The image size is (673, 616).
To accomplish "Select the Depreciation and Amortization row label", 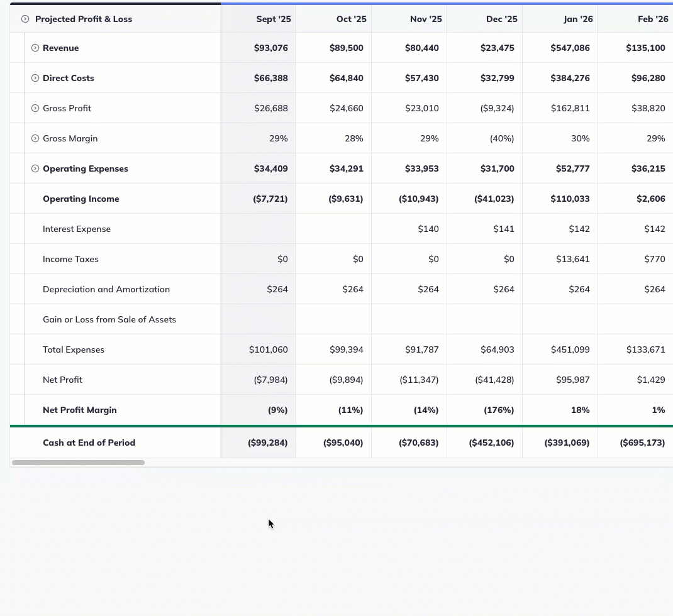I will point(106,289).
